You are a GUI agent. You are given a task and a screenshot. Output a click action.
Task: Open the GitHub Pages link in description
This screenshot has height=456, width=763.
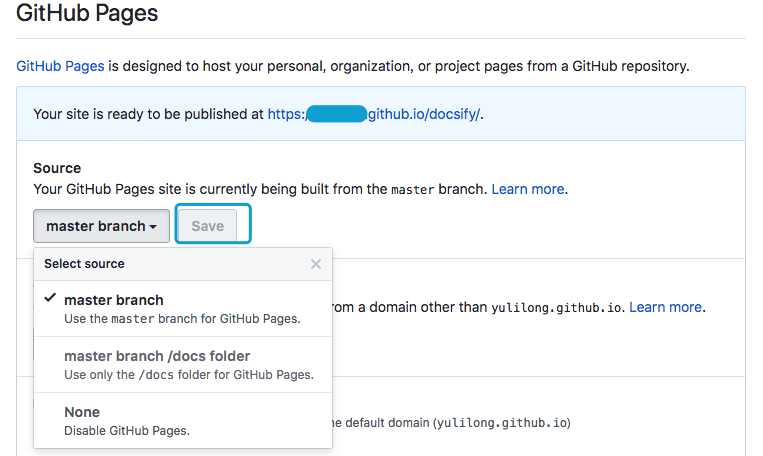(x=60, y=66)
